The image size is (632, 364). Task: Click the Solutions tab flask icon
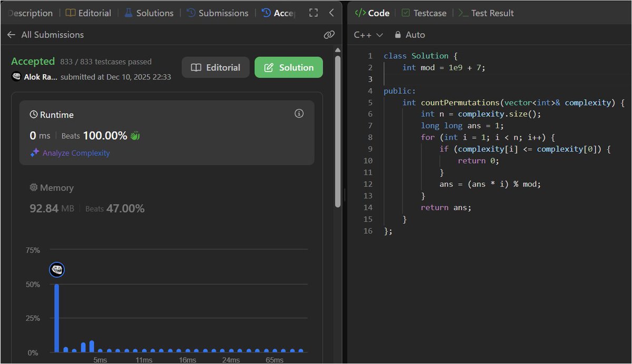(x=129, y=13)
